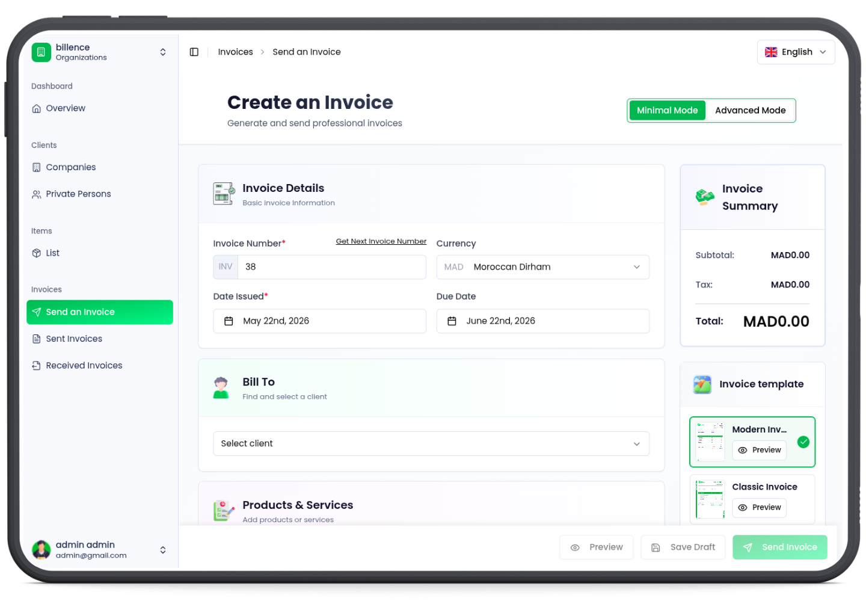Click Get Next Invoice Number link
This screenshot has width=866, height=616.
click(x=381, y=241)
